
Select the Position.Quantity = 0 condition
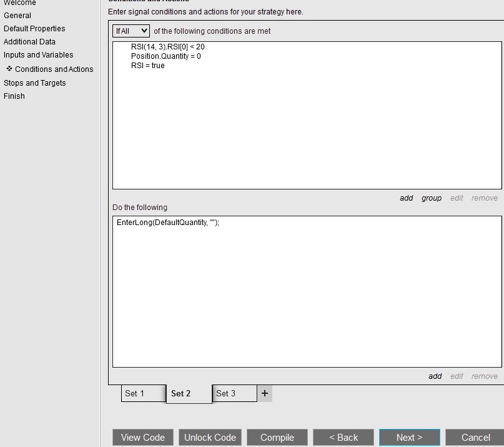pos(166,56)
